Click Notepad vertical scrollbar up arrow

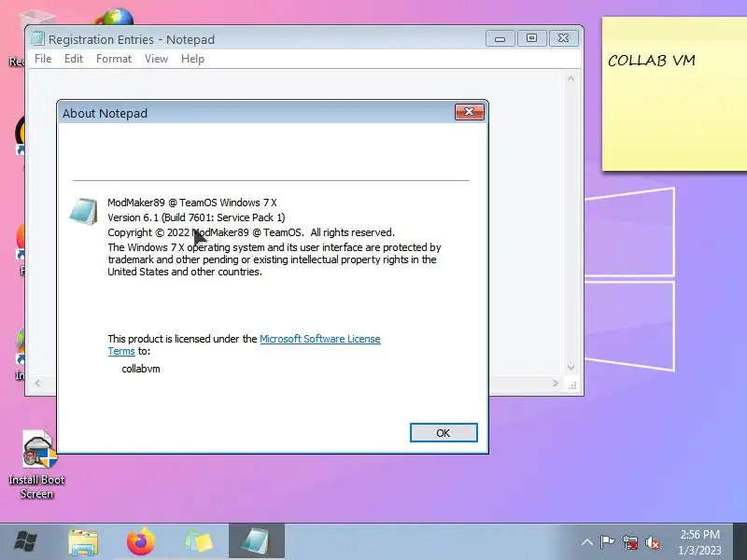(571, 78)
